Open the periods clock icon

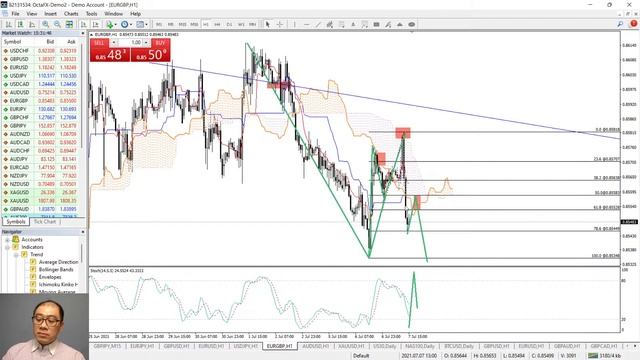(x=124, y=24)
